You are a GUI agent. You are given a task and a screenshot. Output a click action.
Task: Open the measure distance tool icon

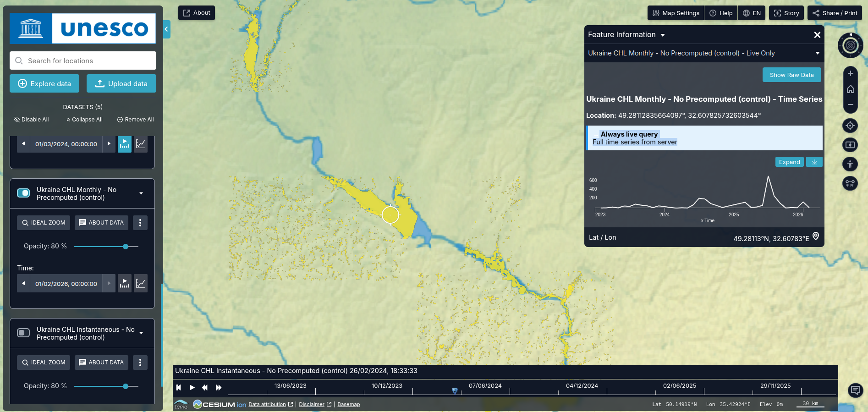(850, 183)
